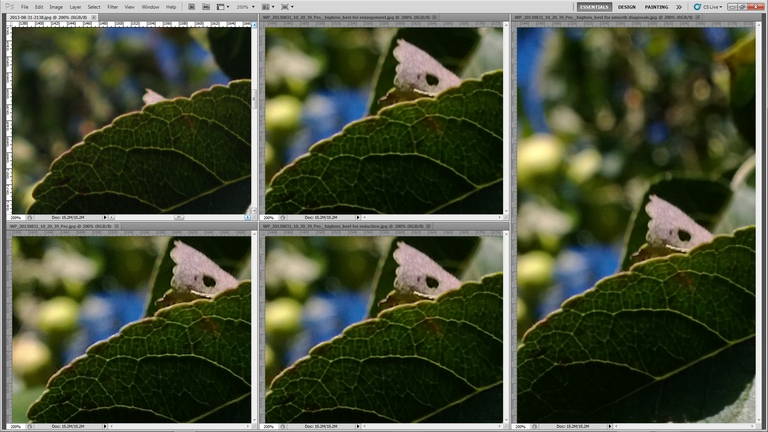Switch to the Design workspace
This screenshot has width=768, height=432.
coord(626,7)
